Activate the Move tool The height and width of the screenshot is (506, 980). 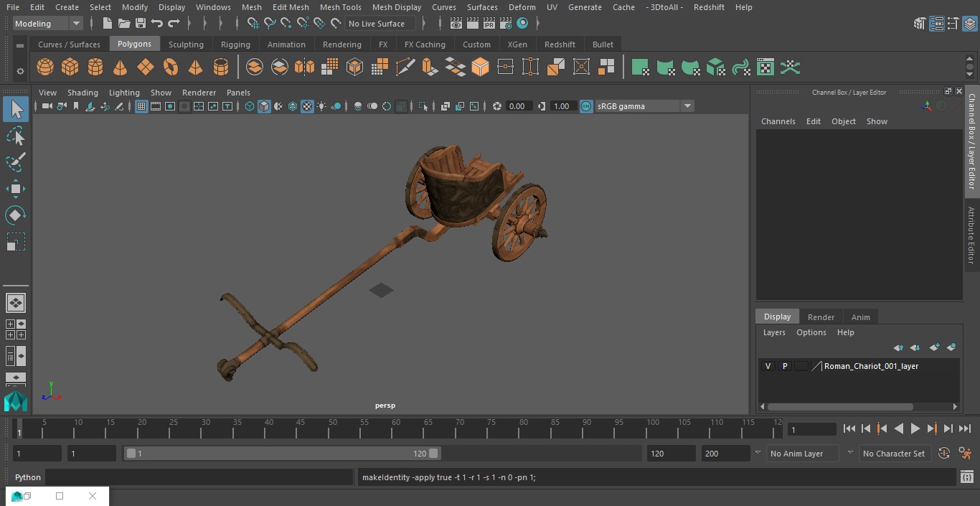[x=16, y=189]
